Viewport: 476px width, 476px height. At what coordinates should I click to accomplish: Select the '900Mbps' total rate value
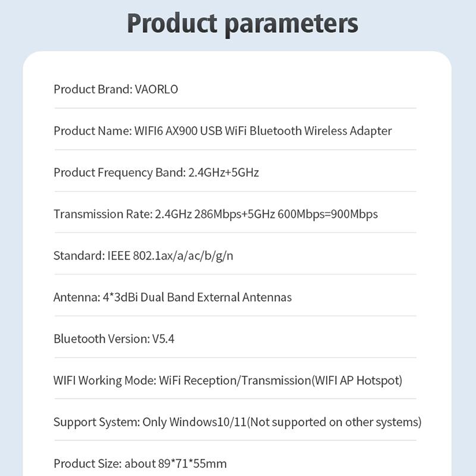point(355,214)
